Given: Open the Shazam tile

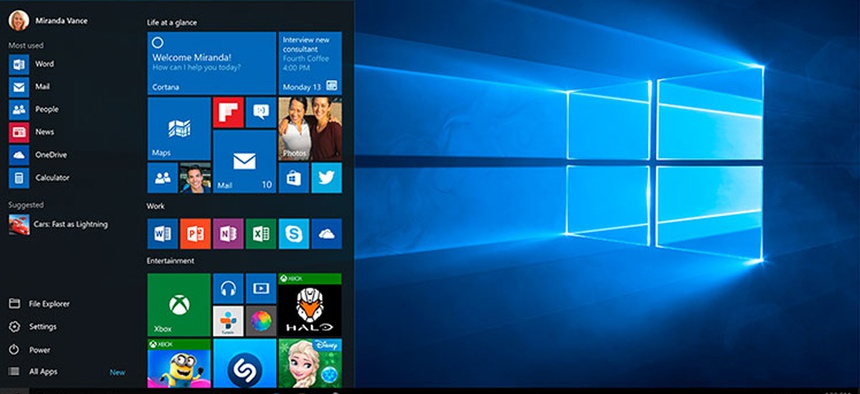Looking at the screenshot, I should 245,363.
